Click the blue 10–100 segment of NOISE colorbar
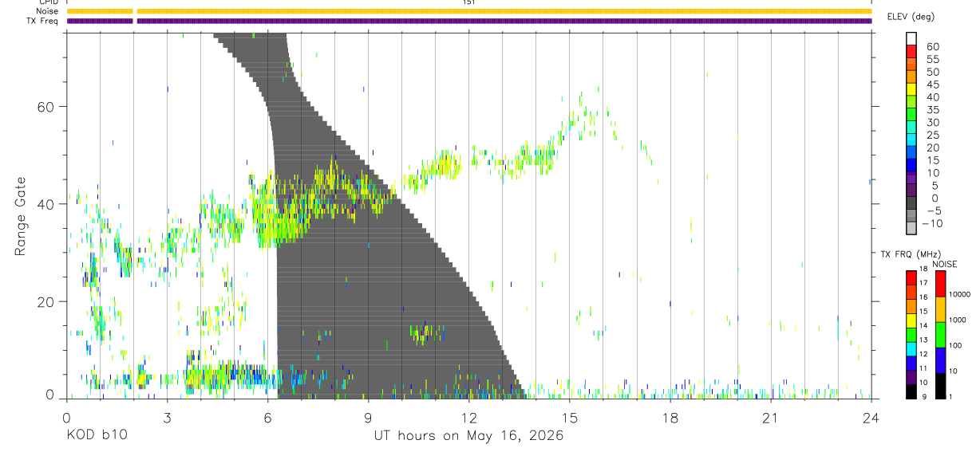 pyautogui.click(x=940, y=360)
